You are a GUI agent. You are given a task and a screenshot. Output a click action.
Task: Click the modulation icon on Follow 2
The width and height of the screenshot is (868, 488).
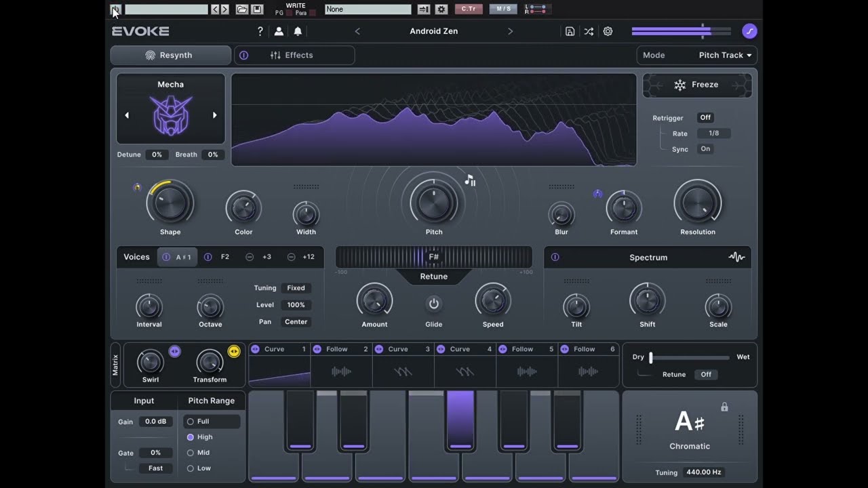(x=317, y=349)
